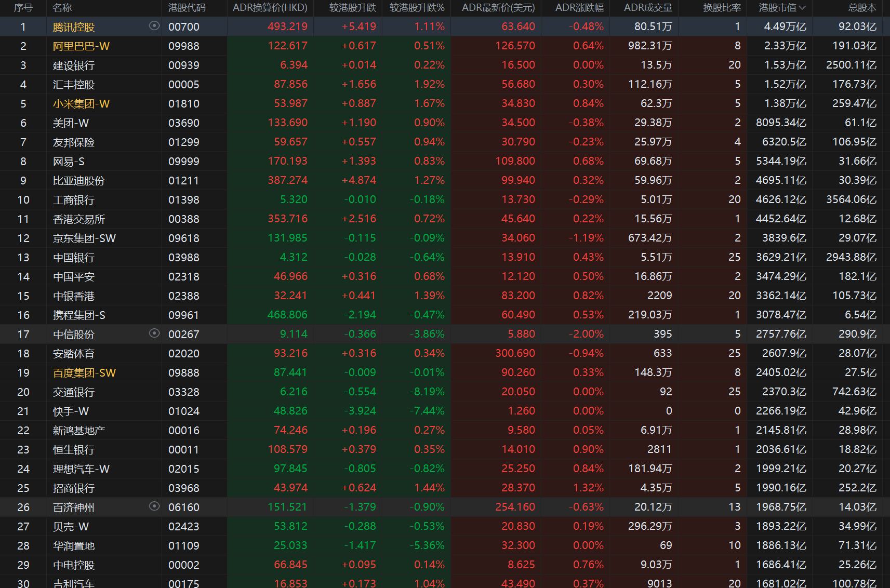Select the 京东集团-SW stock name
Screen dimensions: 890x588
pyautogui.click(x=85, y=238)
